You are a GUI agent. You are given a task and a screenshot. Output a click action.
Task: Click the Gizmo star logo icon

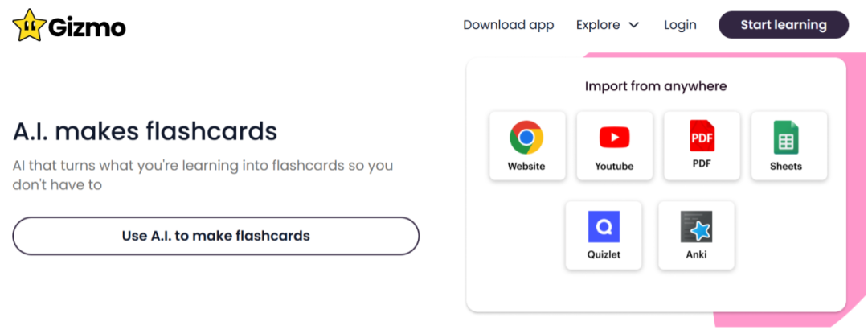29,25
